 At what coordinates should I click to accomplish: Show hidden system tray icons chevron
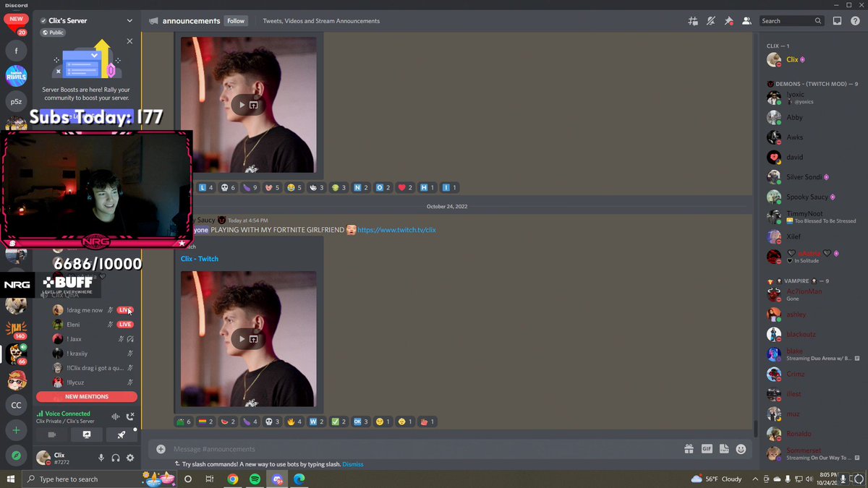point(755,479)
